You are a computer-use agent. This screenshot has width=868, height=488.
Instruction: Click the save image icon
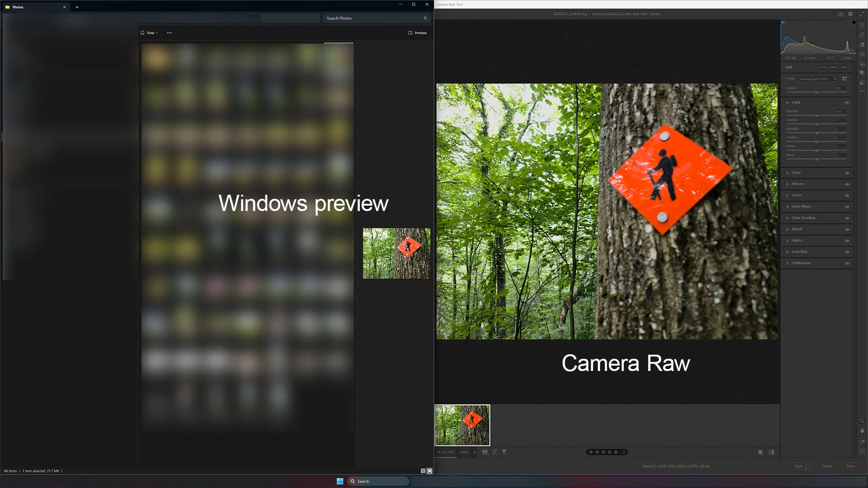pyautogui.click(x=840, y=14)
